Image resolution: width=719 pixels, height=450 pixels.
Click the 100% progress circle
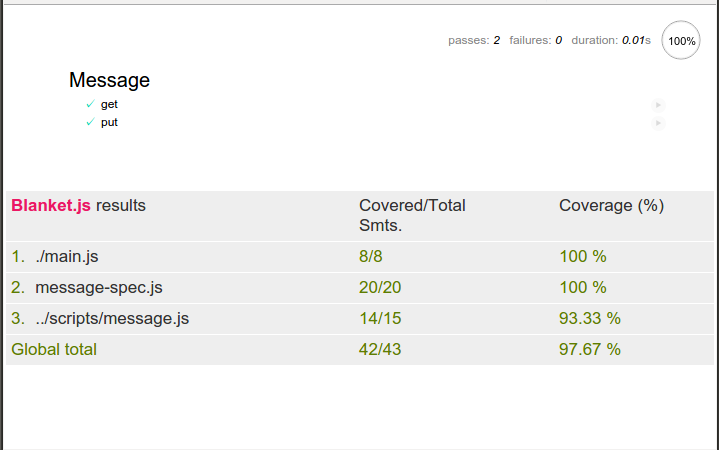click(681, 40)
